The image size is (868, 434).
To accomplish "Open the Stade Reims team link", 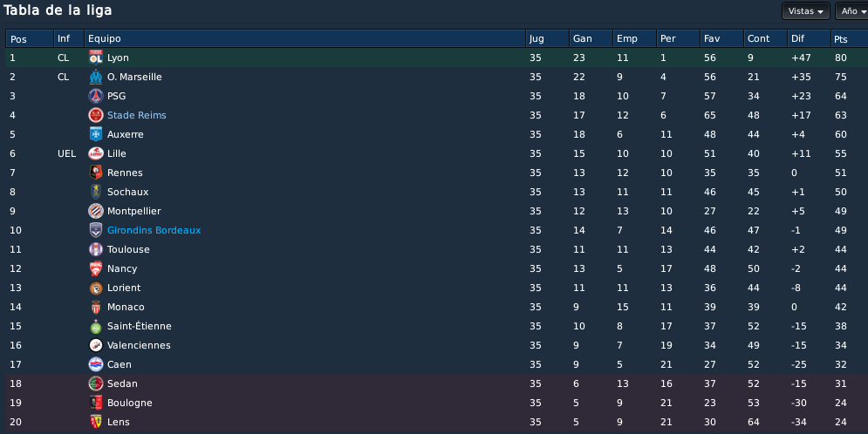I will pos(137,115).
